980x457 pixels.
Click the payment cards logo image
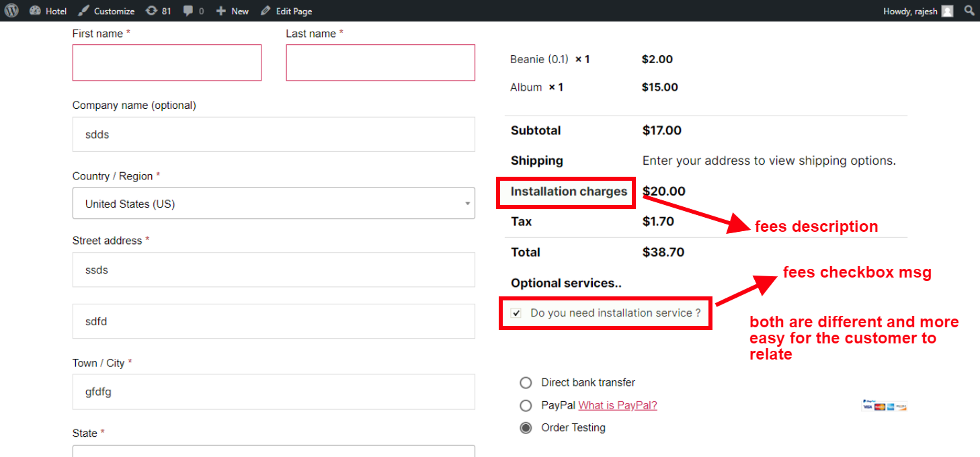coord(885,405)
